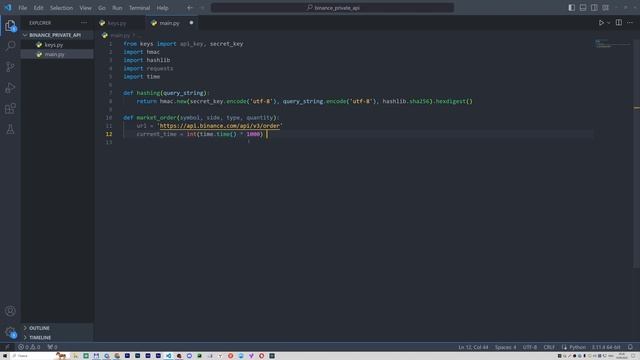Screen dimensions: 640x360
Task: Click the market_order function name
Action: (156, 118)
